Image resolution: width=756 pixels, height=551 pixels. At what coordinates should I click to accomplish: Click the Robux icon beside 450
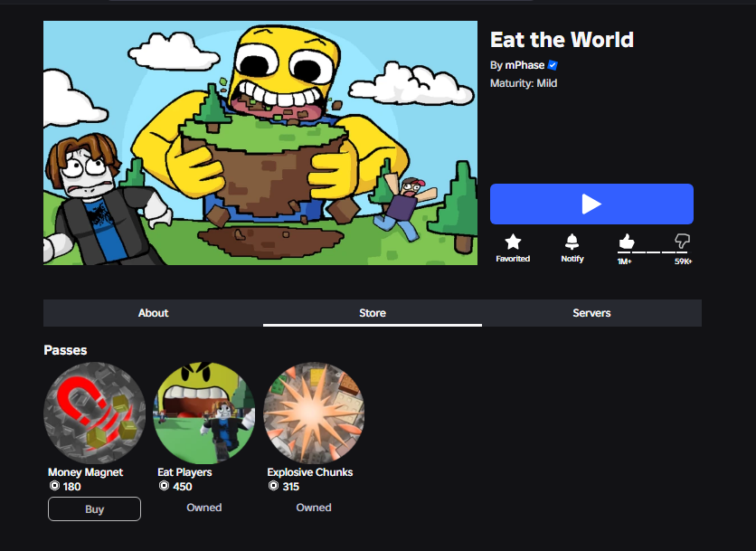[165, 486]
